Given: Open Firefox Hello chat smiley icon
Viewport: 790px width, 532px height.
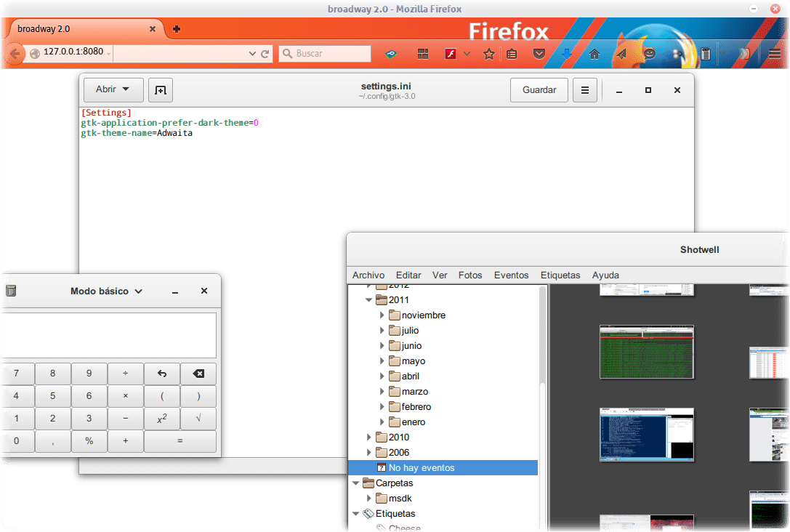Looking at the screenshot, I should click(650, 53).
